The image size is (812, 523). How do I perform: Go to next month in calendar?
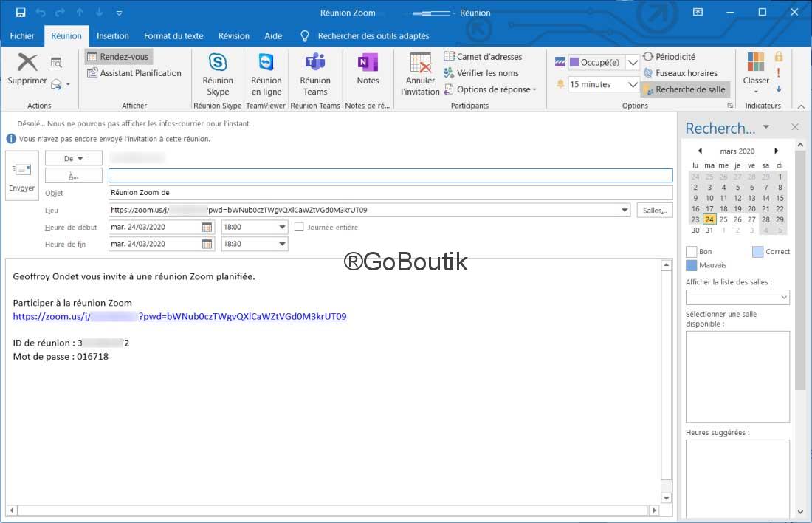(776, 151)
